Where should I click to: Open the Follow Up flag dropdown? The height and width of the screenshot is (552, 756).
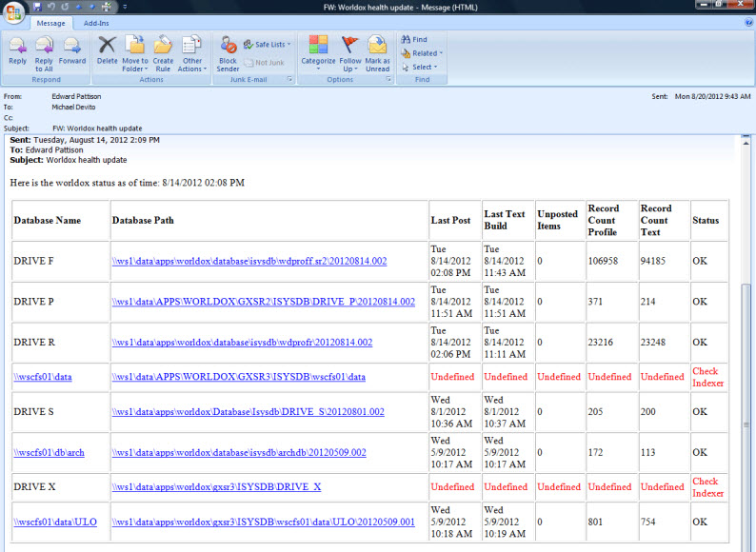(x=349, y=52)
